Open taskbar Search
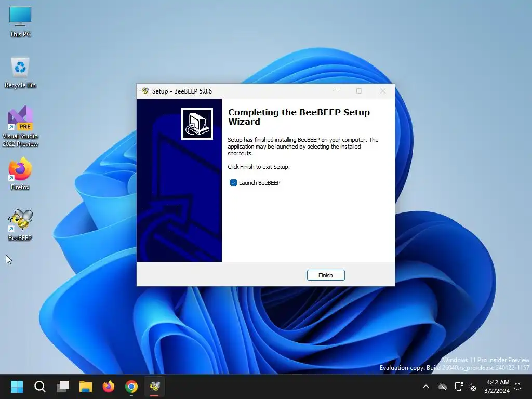532x399 pixels. coord(39,387)
